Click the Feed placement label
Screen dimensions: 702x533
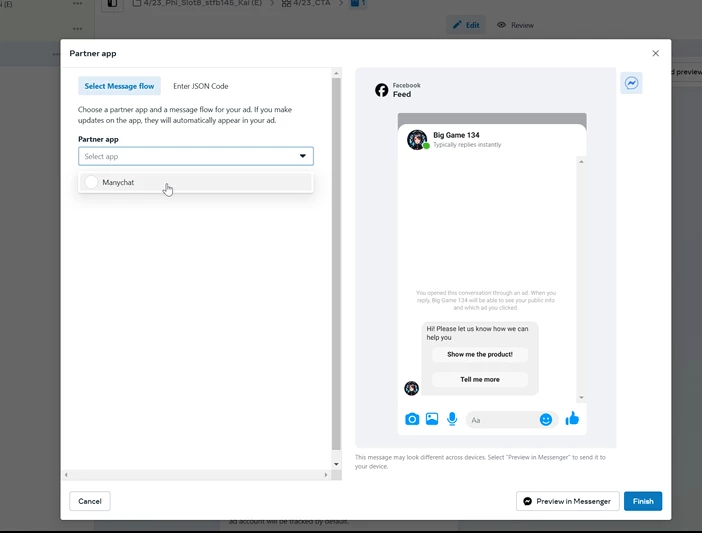point(402,94)
